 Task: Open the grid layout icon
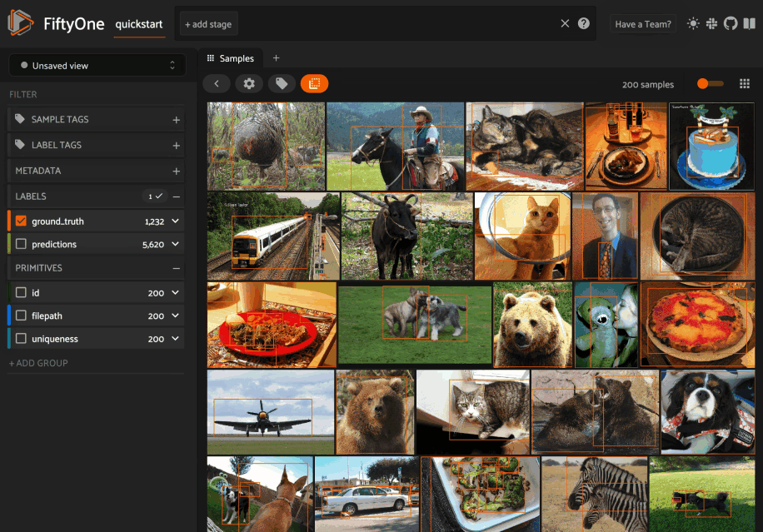click(745, 83)
